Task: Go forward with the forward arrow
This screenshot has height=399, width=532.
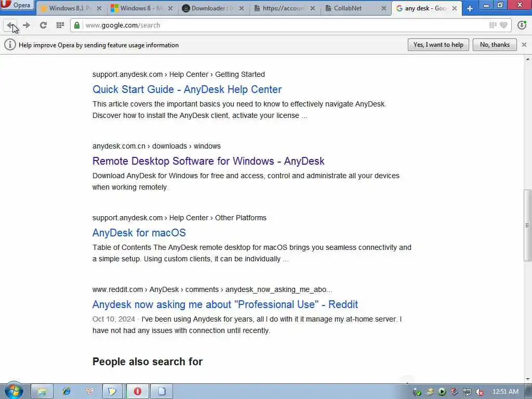Action: (x=26, y=25)
